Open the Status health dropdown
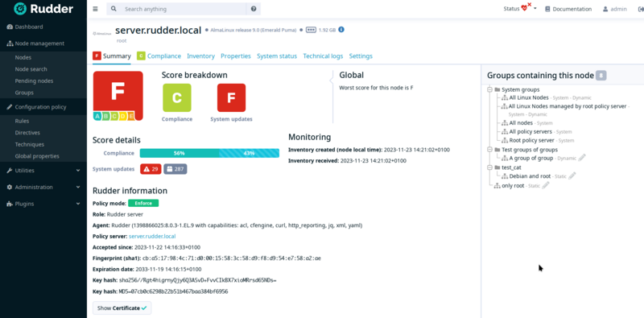The width and height of the screenshot is (644, 318). pos(520,8)
